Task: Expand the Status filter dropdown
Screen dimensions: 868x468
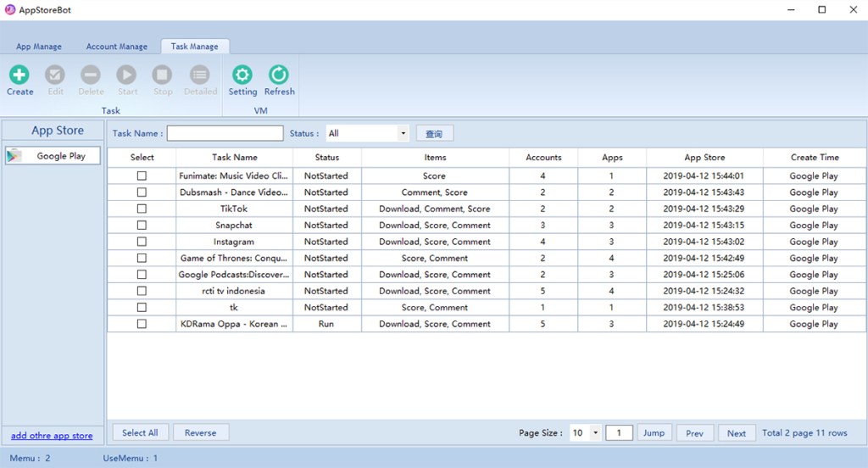Action: [x=403, y=134]
